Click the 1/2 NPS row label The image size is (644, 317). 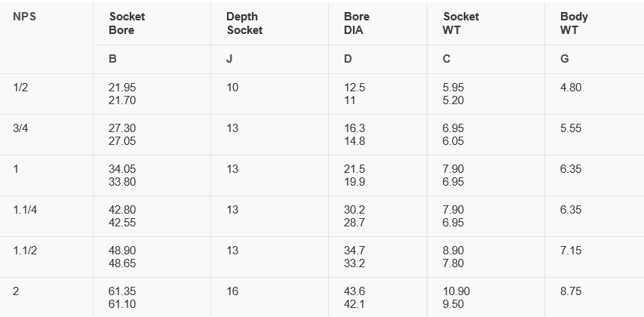click(21, 88)
